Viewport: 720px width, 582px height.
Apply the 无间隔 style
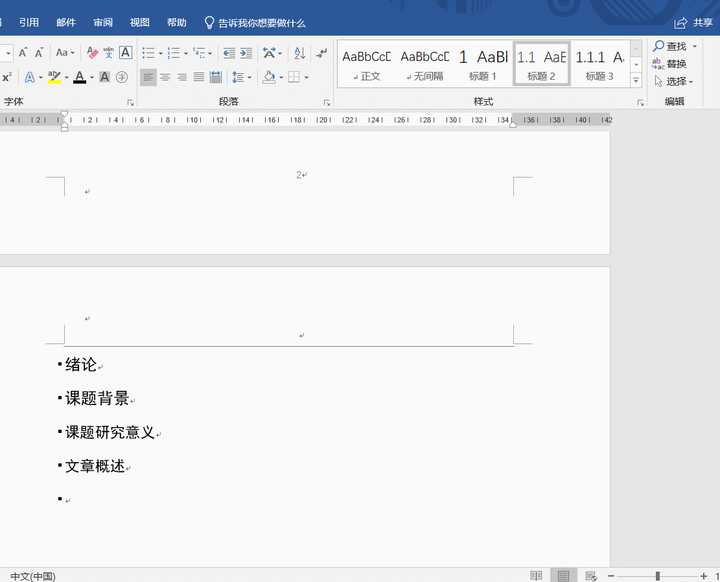coord(425,64)
